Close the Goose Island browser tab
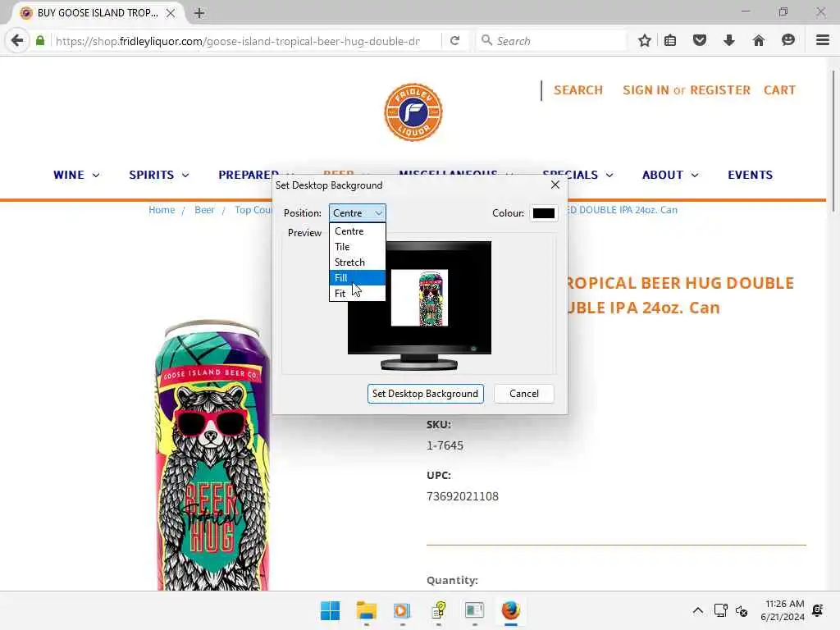Viewport: 840px width, 630px height. tap(171, 13)
